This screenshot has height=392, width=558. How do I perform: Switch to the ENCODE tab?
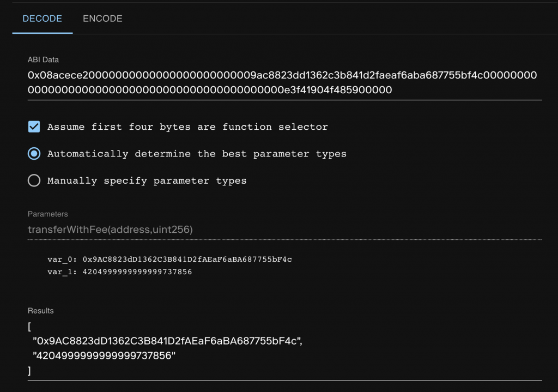tap(102, 19)
